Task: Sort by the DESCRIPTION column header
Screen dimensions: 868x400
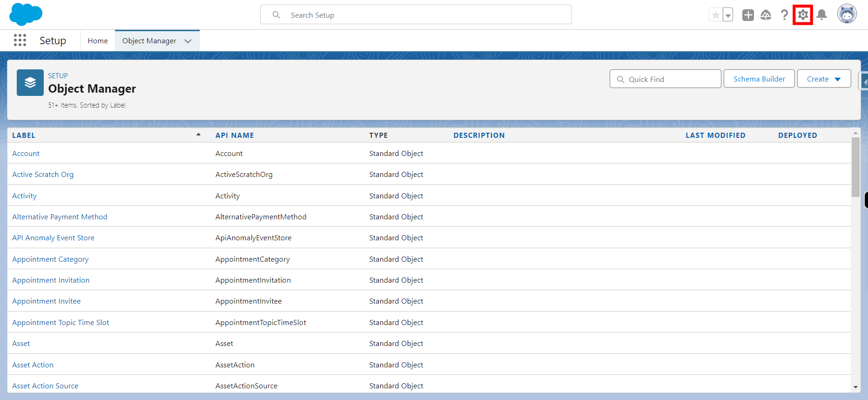Action: point(479,135)
